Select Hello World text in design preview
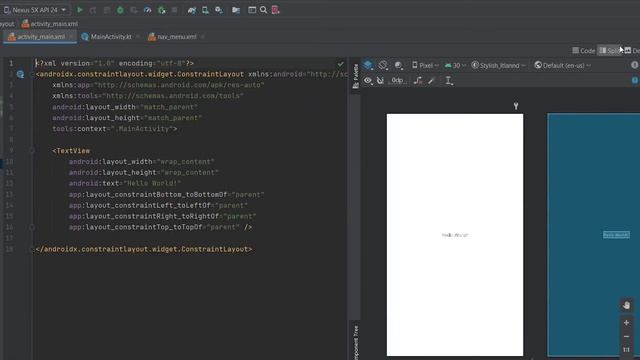The width and height of the screenshot is (640, 360). click(x=455, y=235)
